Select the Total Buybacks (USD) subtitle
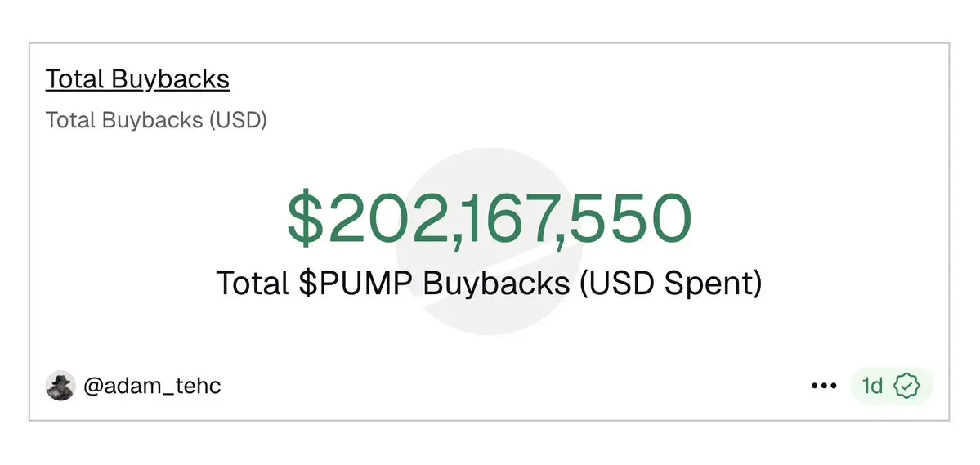 click(156, 120)
